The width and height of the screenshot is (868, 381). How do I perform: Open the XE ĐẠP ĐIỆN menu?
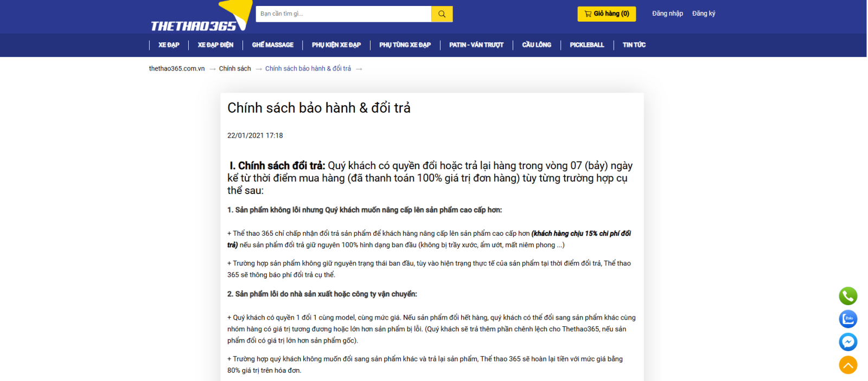(x=215, y=45)
